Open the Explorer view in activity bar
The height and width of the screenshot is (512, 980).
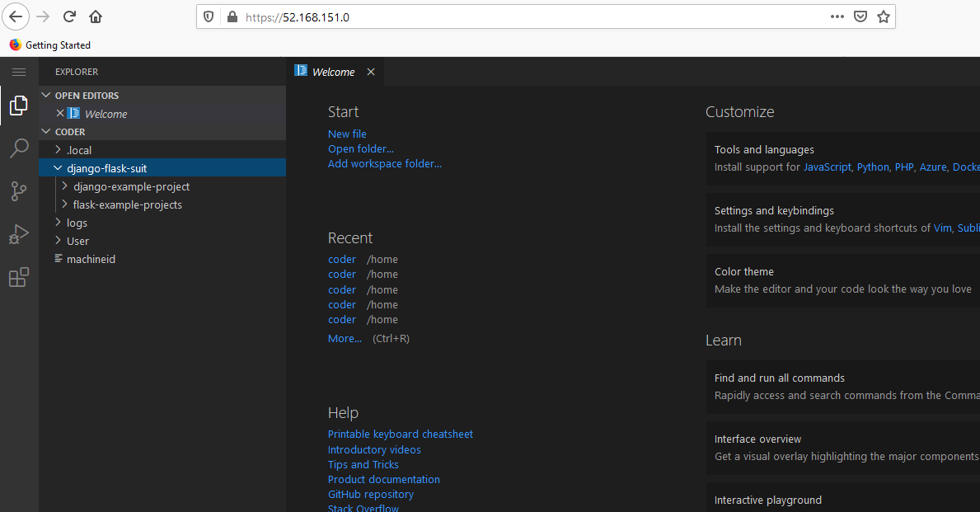19,105
